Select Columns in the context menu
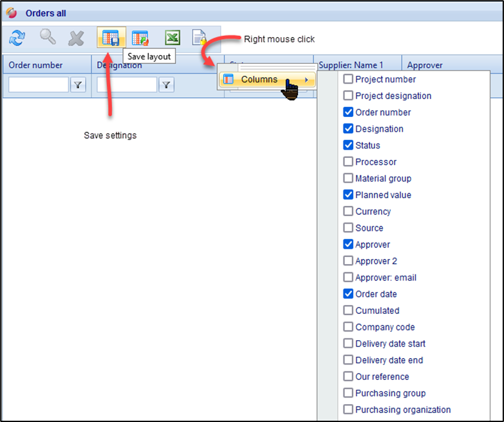 pyautogui.click(x=259, y=80)
